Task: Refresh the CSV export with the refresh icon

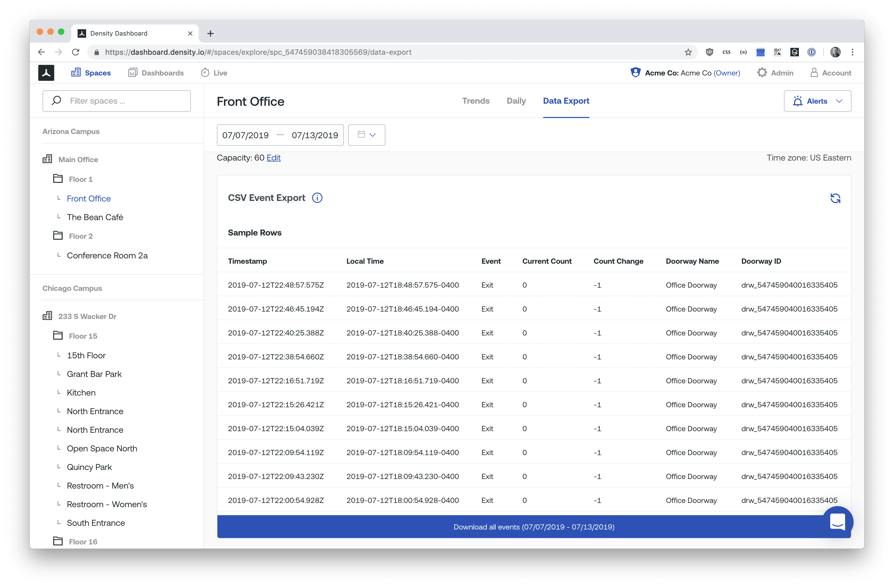Action: click(x=835, y=198)
